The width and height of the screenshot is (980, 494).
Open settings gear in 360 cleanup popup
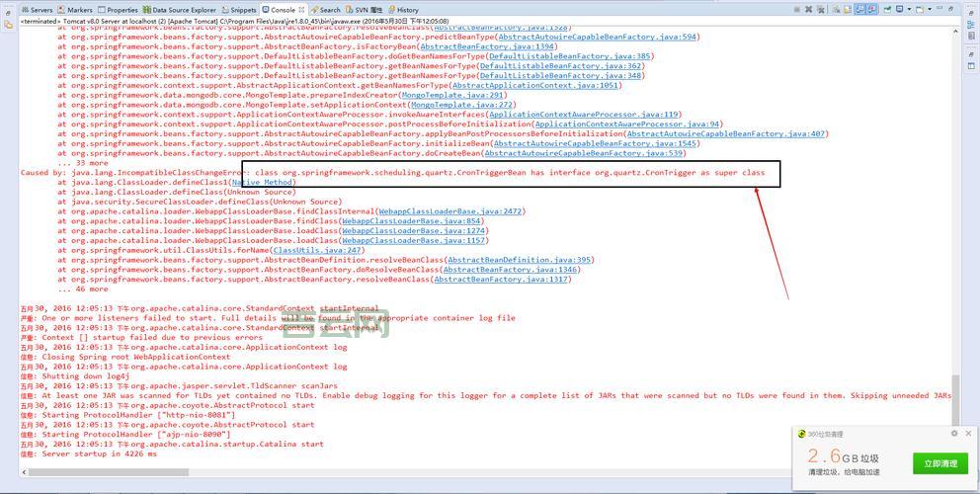954,434
